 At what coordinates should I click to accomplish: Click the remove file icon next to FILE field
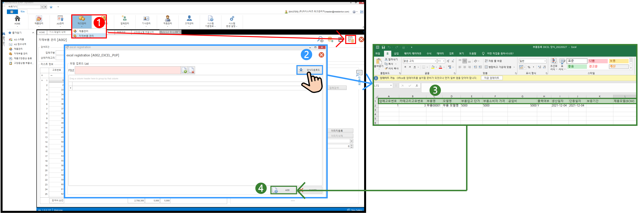point(192,70)
